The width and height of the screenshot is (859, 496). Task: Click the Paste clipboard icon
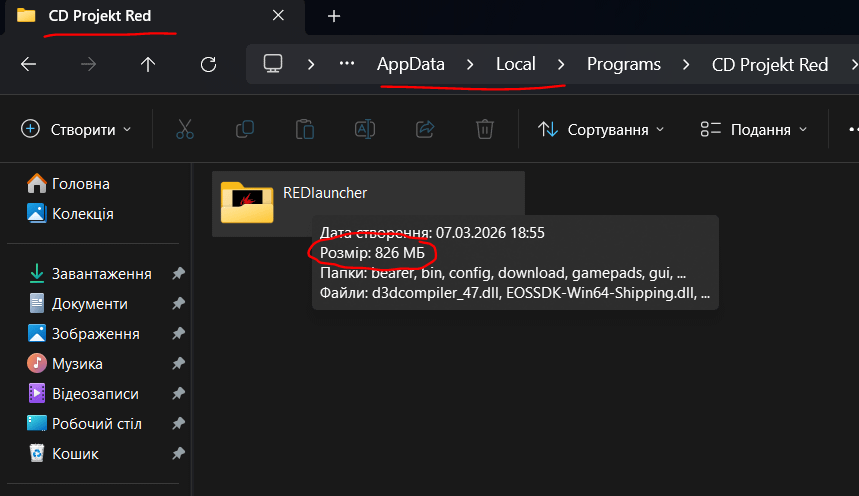(305, 129)
